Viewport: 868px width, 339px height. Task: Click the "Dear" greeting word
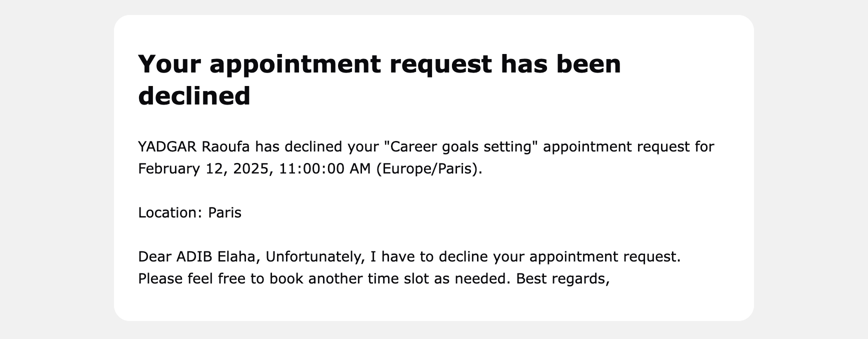click(x=155, y=257)
